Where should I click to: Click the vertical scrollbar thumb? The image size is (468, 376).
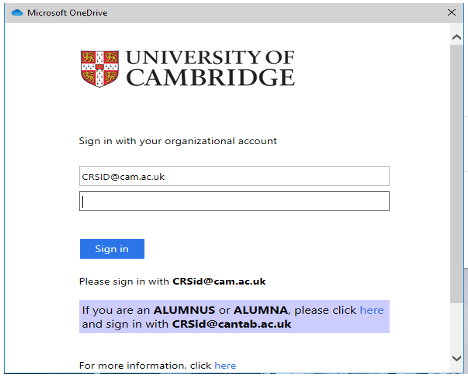click(456, 173)
